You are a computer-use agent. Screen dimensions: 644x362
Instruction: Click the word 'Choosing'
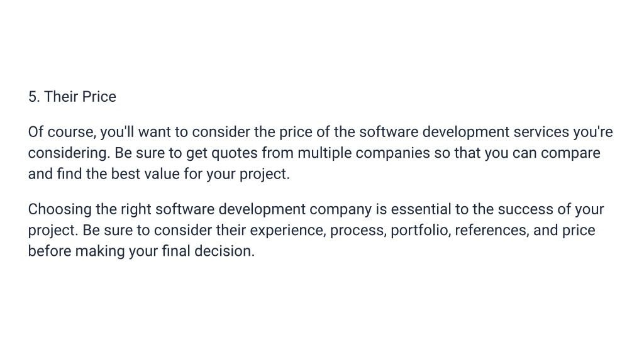coord(60,209)
